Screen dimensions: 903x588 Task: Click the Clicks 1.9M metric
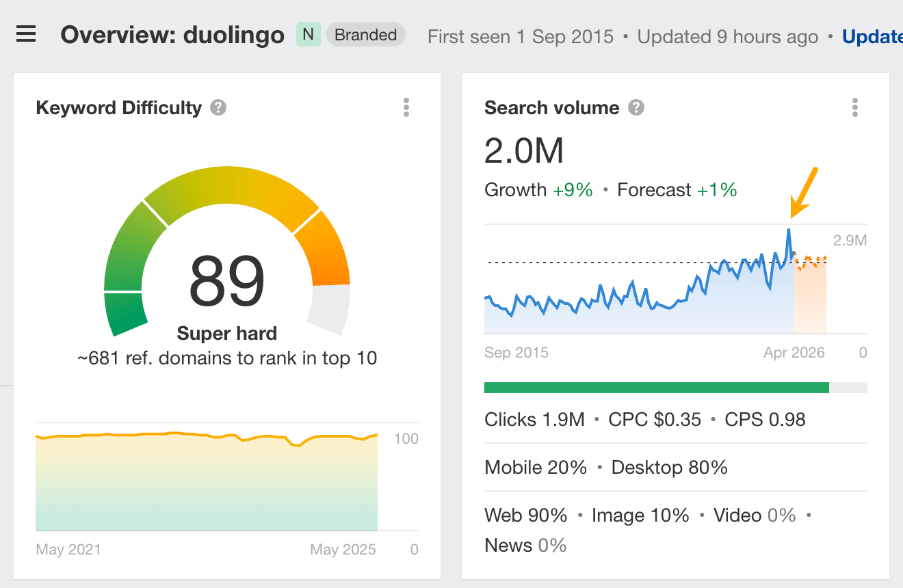click(534, 419)
